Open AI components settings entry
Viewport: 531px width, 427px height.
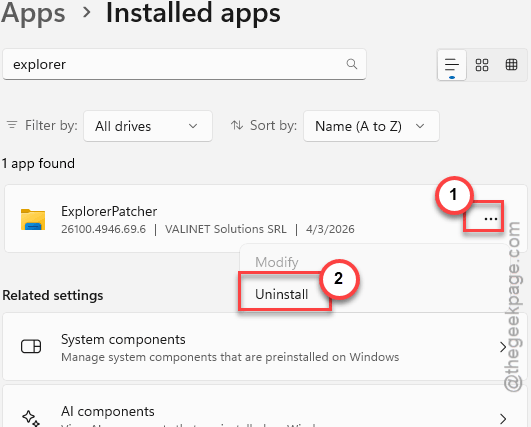pos(265,406)
